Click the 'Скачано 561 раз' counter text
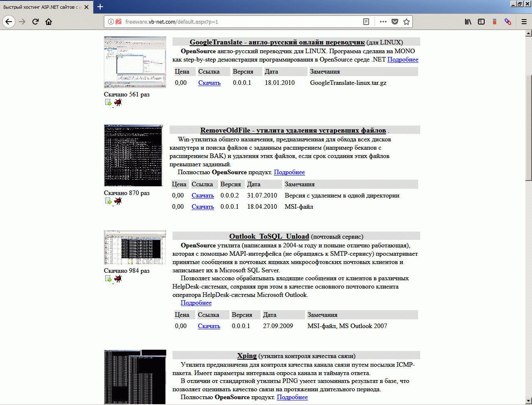 [x=127, y=94]
